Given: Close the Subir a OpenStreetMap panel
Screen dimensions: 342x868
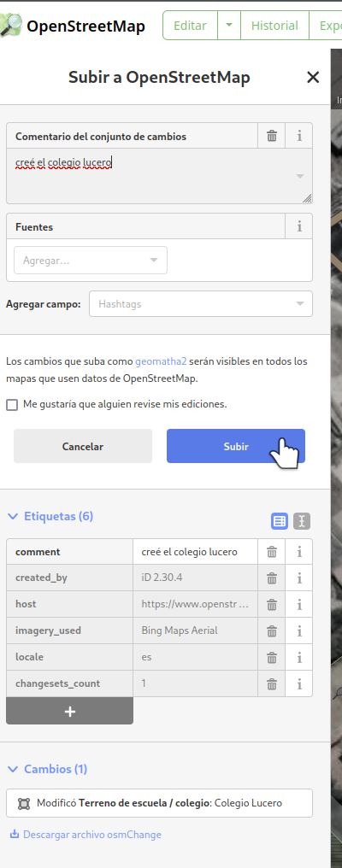Looking at the screenshot, I should coord(313,78).
